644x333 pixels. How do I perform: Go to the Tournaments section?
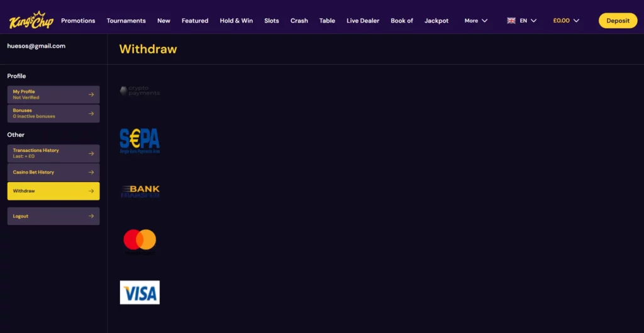126,21
